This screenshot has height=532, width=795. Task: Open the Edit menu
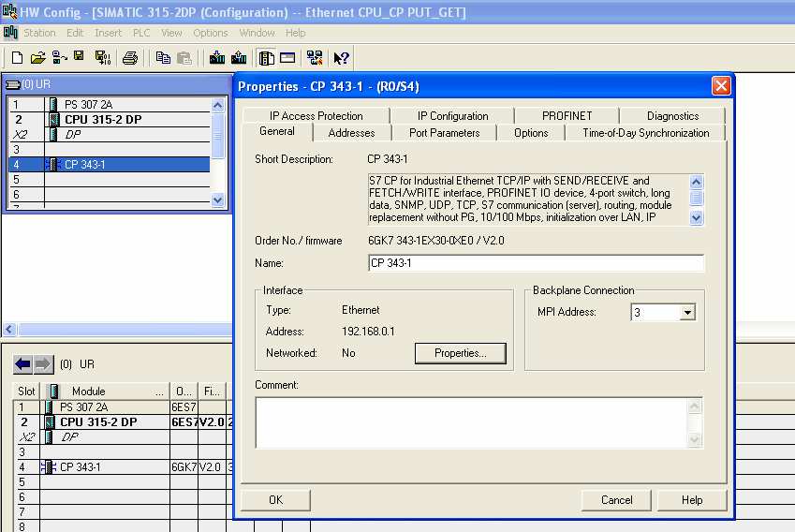75,33
